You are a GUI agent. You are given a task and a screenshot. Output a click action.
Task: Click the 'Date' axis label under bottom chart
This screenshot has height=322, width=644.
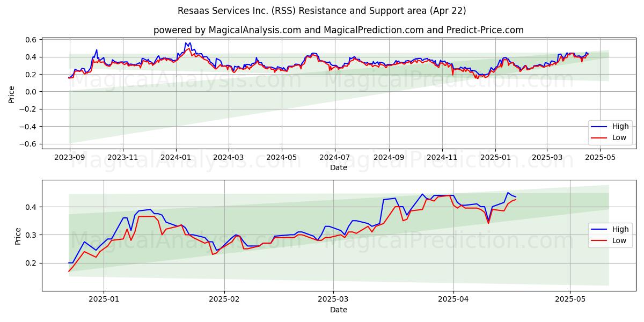(339, 310)
